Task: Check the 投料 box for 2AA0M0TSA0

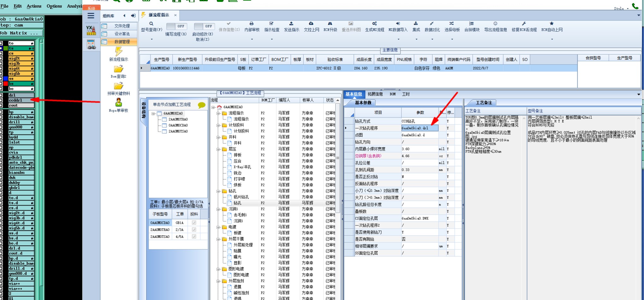Action: pyautogui.click(x=194, y=237)
